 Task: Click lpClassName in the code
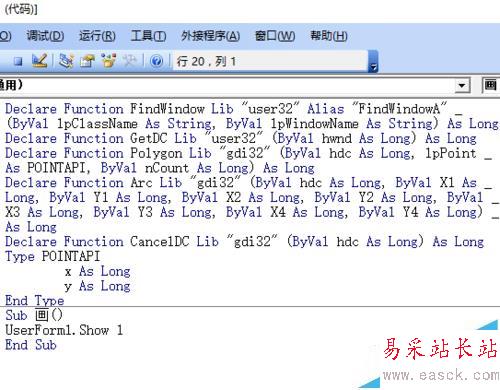tap(97, 124)
